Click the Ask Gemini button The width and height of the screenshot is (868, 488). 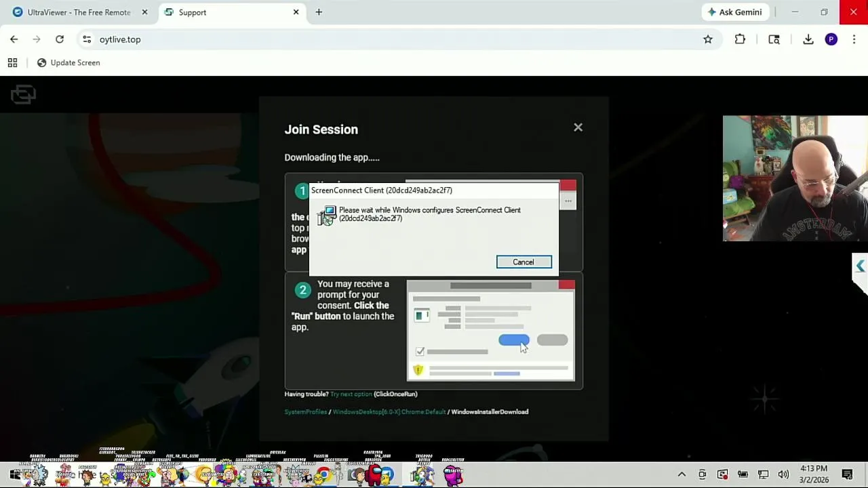point(735,12)
